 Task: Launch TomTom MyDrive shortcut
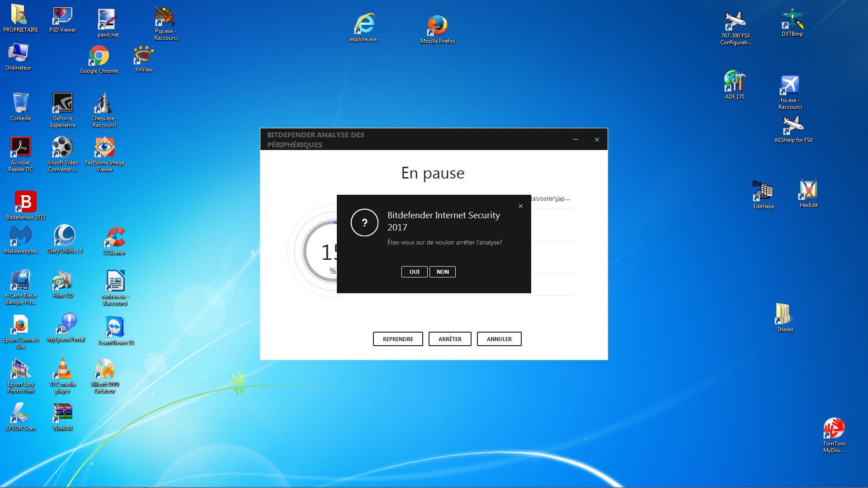834,435
